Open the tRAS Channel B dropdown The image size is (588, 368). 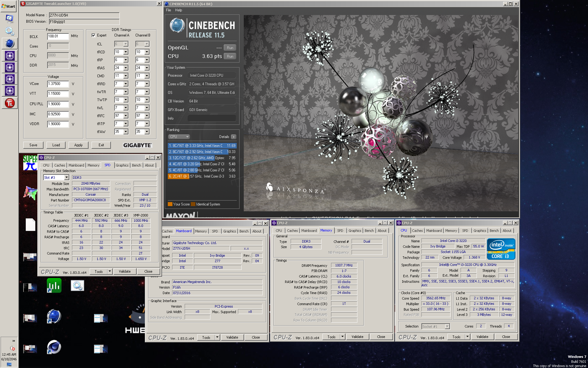click(147, 68)
